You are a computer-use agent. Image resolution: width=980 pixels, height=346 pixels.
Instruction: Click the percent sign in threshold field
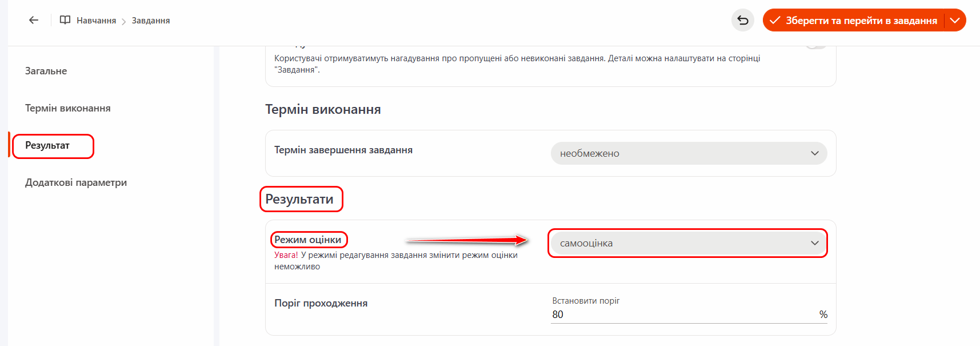[823, 315]
